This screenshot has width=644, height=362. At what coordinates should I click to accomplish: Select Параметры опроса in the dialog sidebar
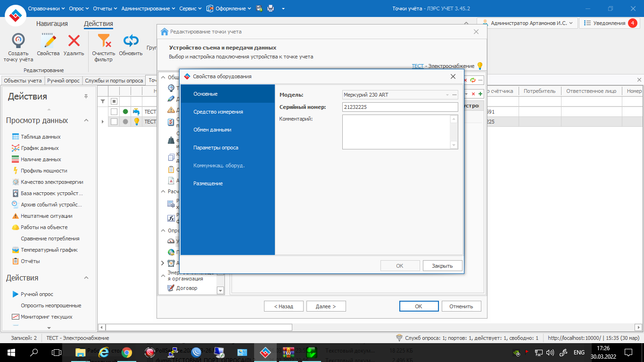pos(227,148)
